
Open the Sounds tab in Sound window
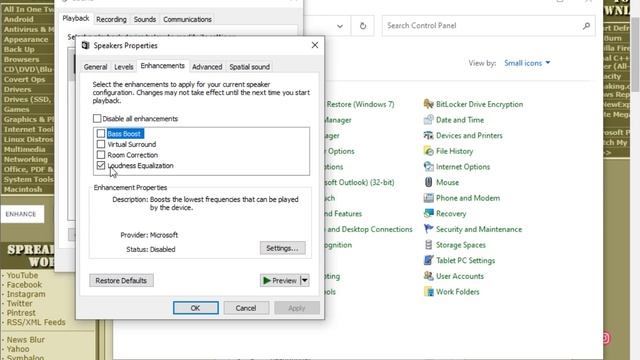coord(144,19)
